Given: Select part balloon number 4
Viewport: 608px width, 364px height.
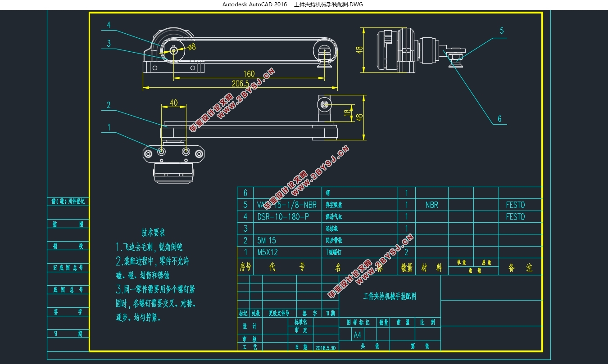Looking at the screenshot, I should coord(109,25).
